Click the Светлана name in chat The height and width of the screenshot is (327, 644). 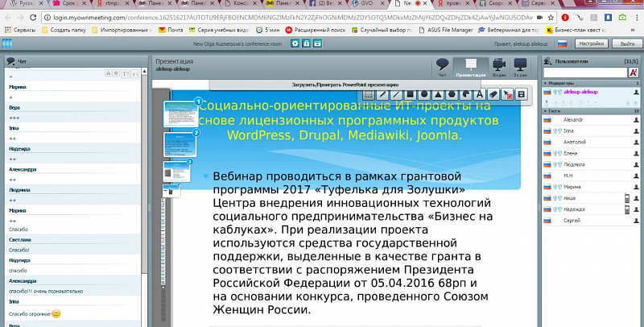19,239
